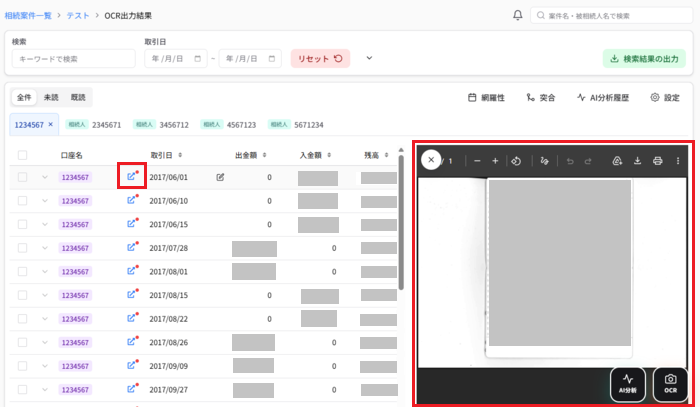Viewport: 700px width, 407px height.
Task: Open source link icon for 2017/06/15 row
Action: pos(132,223)
